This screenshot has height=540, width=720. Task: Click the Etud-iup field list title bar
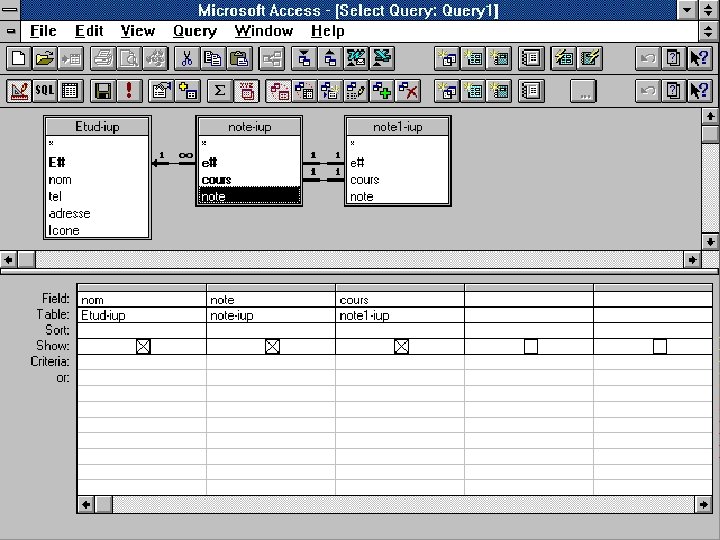[x=97, y=127]
